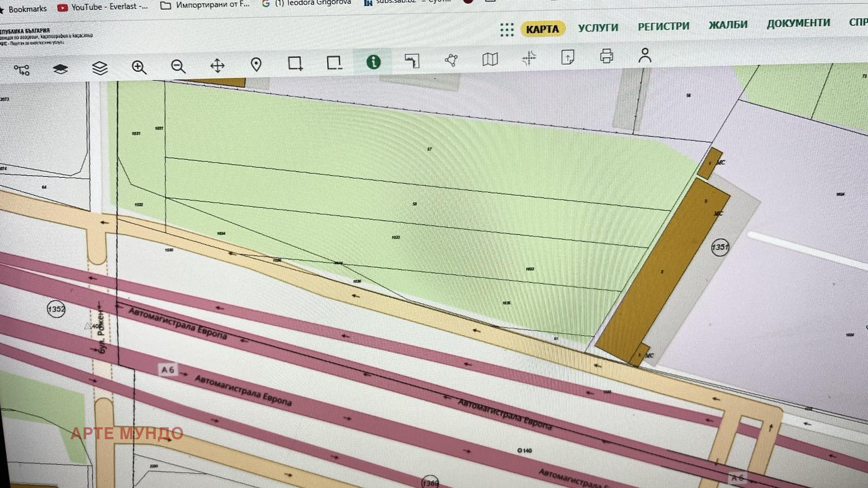Click the polygon draw tool icon
Screen dimensions: 868x488
451,60
